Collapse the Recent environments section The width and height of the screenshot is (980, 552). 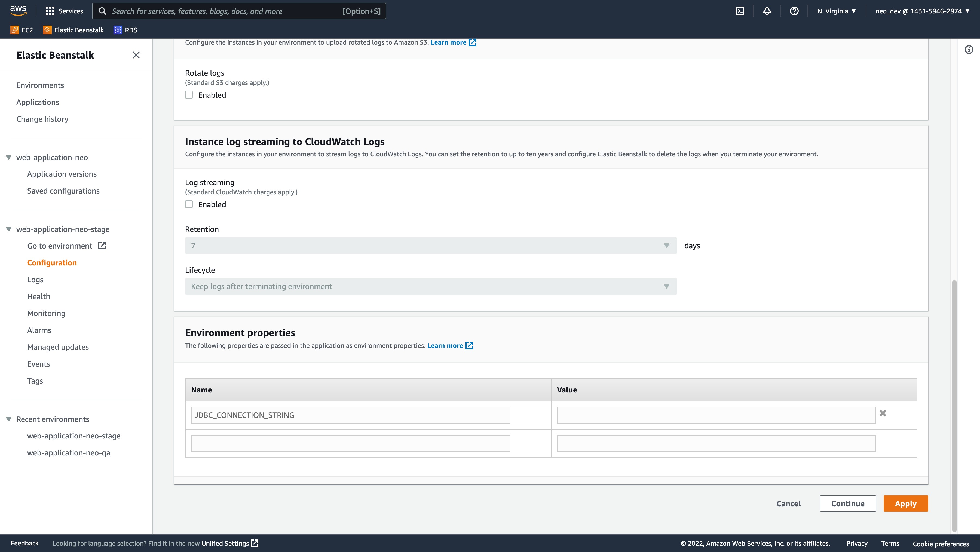point(9,419)
